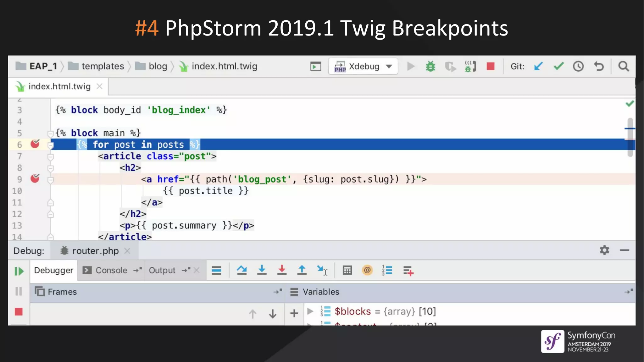The height and width of the screenshot is (362, 644).
Task: Resume program with the green play-pause button
Action: coord(19,271)
